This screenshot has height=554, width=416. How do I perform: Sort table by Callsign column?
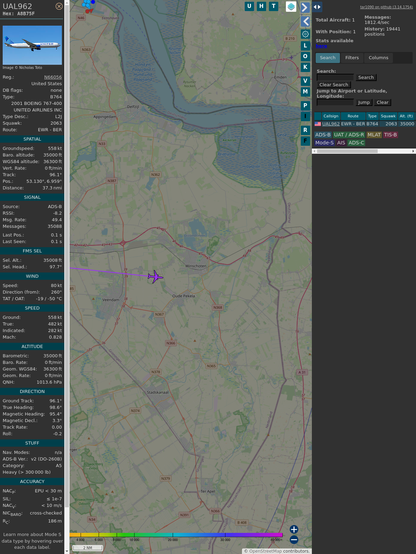pyautogui.click(x=331, y=116)
